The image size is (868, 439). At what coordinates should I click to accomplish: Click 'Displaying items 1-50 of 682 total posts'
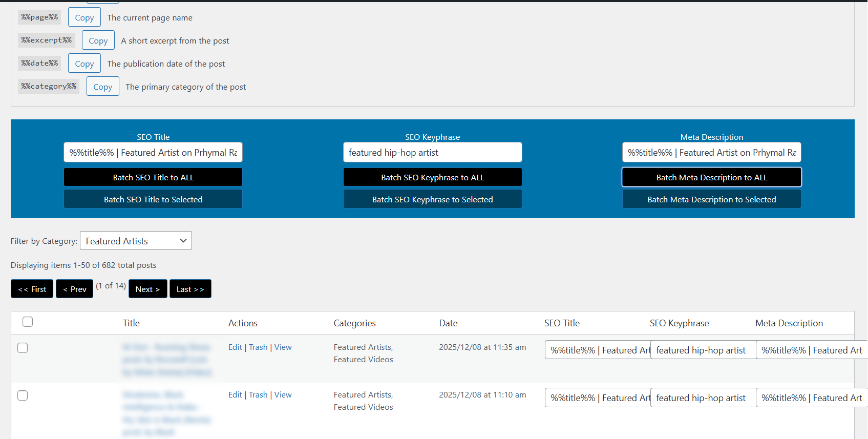[83, 265]
